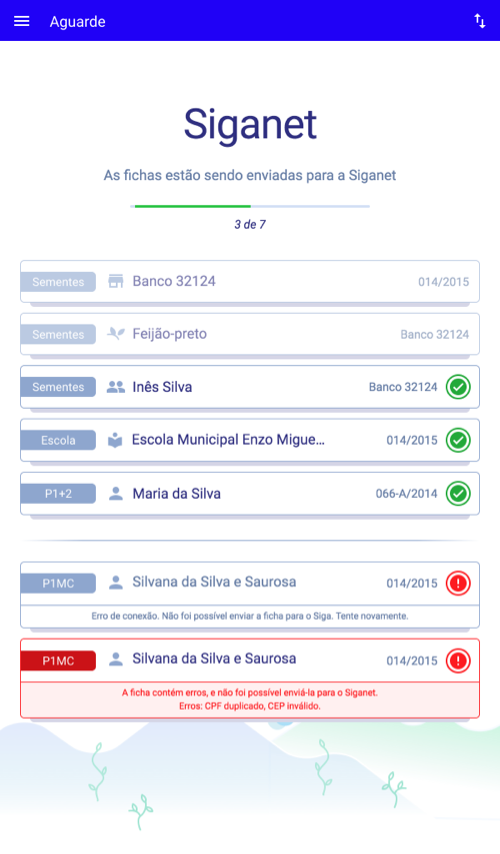Click the green check on Escola Municipal row
The width and height of the screenshot is (500, 854).
point(458,440)
